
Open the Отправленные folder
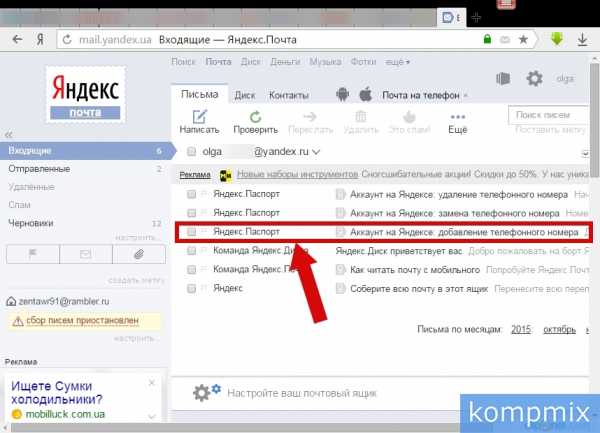point(39,169)
